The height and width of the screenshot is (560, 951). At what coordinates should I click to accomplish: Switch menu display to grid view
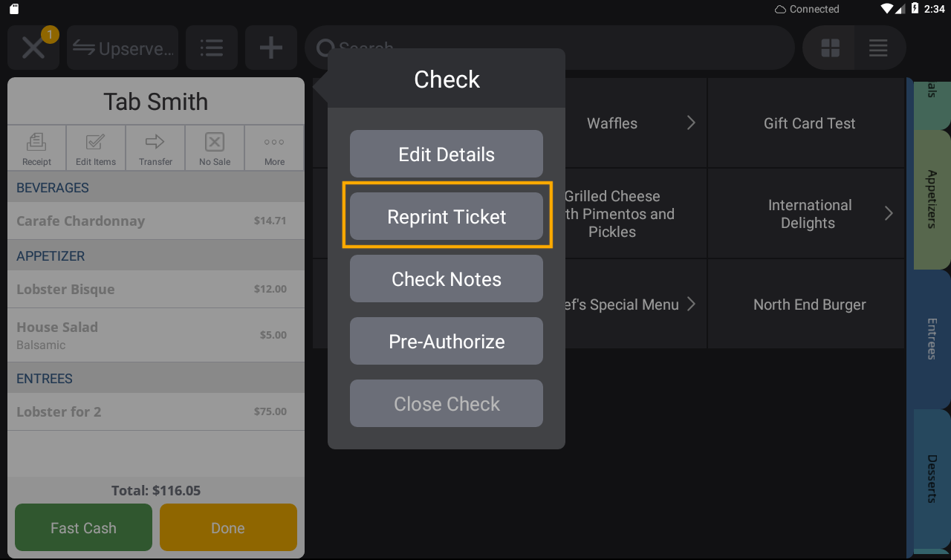[828, 48]
